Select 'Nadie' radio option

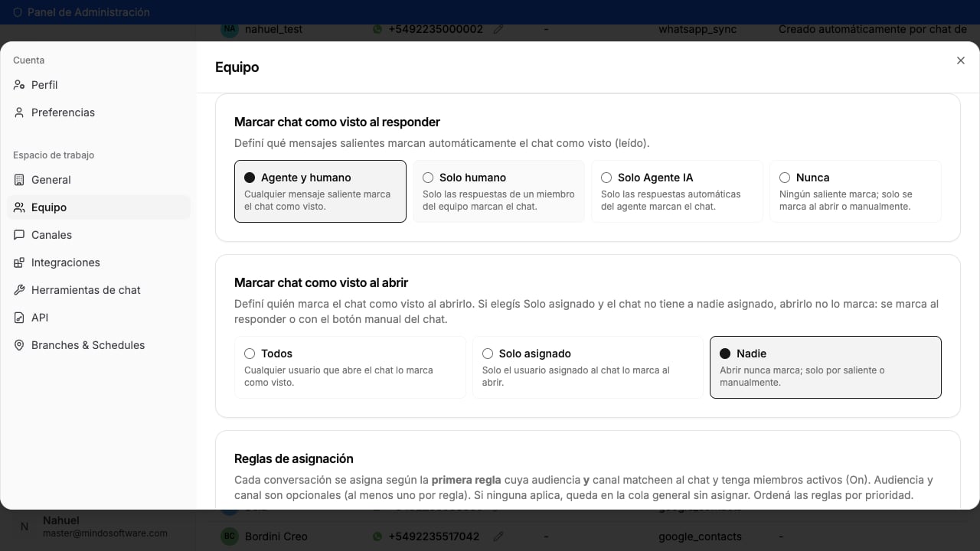tap(825, 367)
